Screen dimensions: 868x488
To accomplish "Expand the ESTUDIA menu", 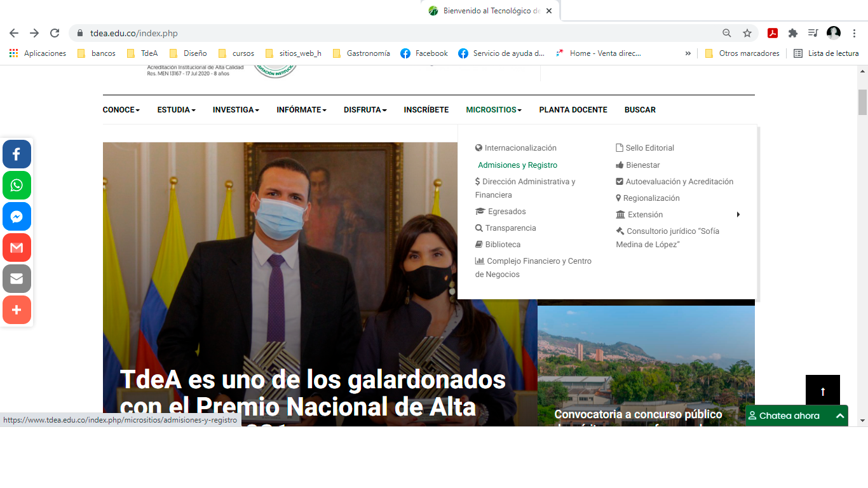I will 176,110.
